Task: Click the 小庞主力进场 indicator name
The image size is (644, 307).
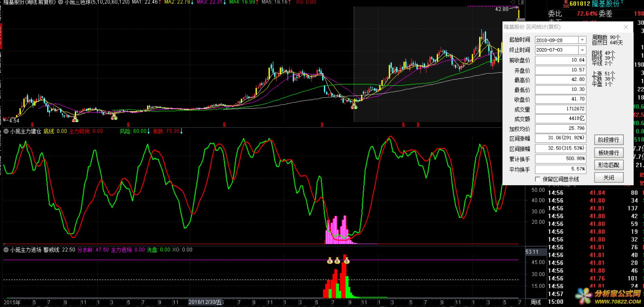Action: pos(26,250)
